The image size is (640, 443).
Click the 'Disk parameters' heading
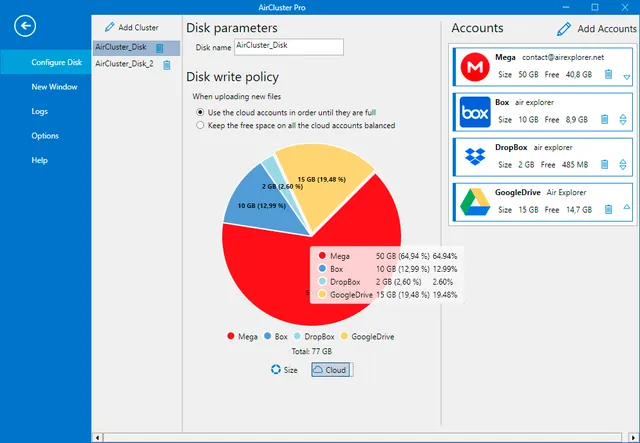pos(232,28)
